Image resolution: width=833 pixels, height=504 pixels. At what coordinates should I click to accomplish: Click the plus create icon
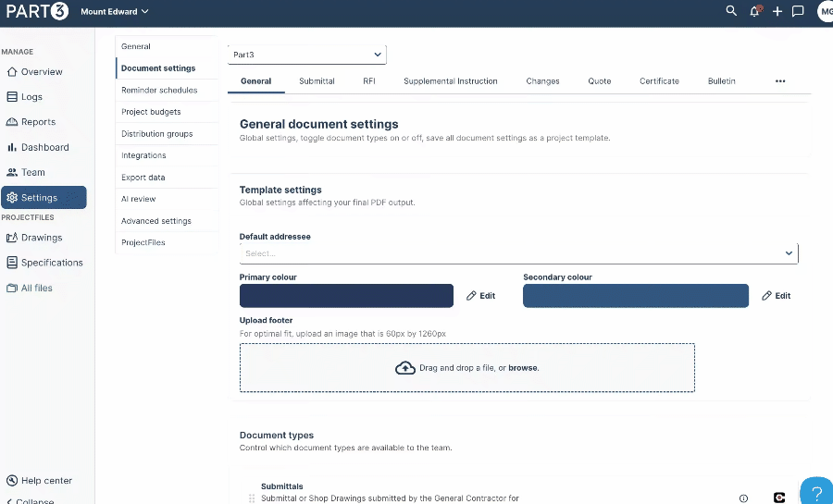[777, 11]
